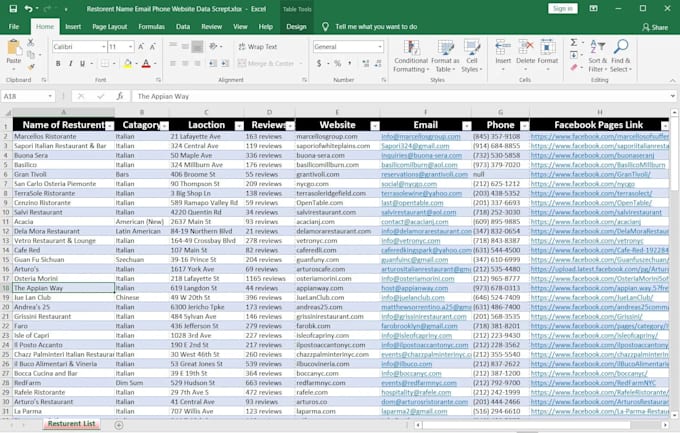Switch to the Insert tab

click(73, 27)
